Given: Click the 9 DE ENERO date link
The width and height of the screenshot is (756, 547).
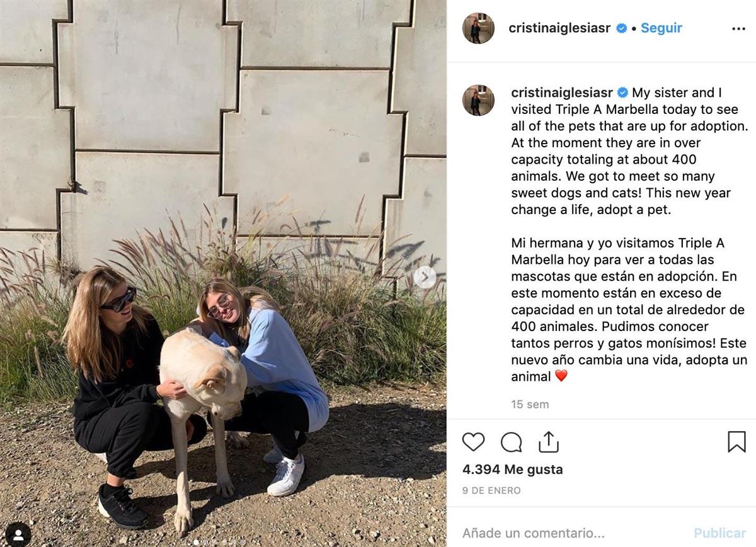Looking at the screenshot, I should coord(491,490).
